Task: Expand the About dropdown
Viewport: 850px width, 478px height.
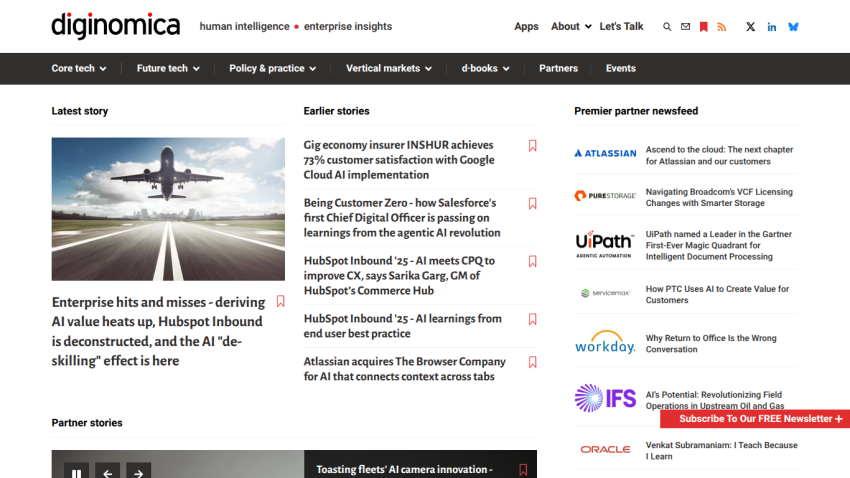Action: tap(571, 26)
